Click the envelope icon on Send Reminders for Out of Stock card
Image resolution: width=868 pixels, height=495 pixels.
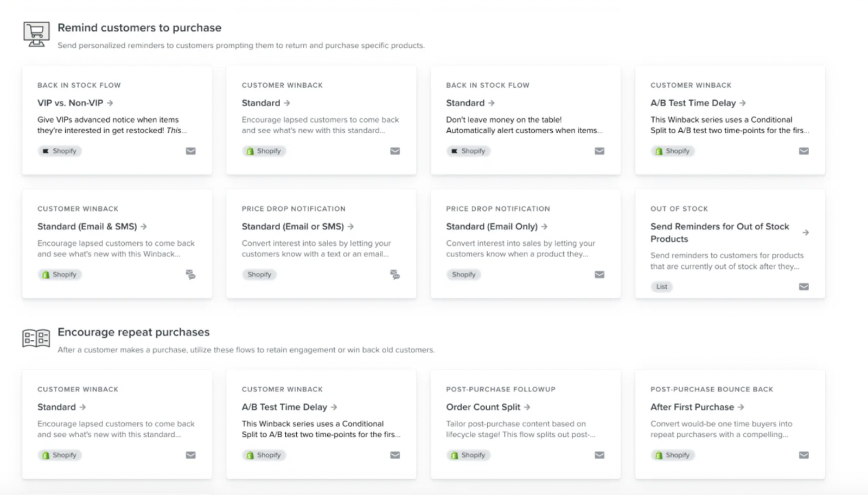click(x=803, y=286)
